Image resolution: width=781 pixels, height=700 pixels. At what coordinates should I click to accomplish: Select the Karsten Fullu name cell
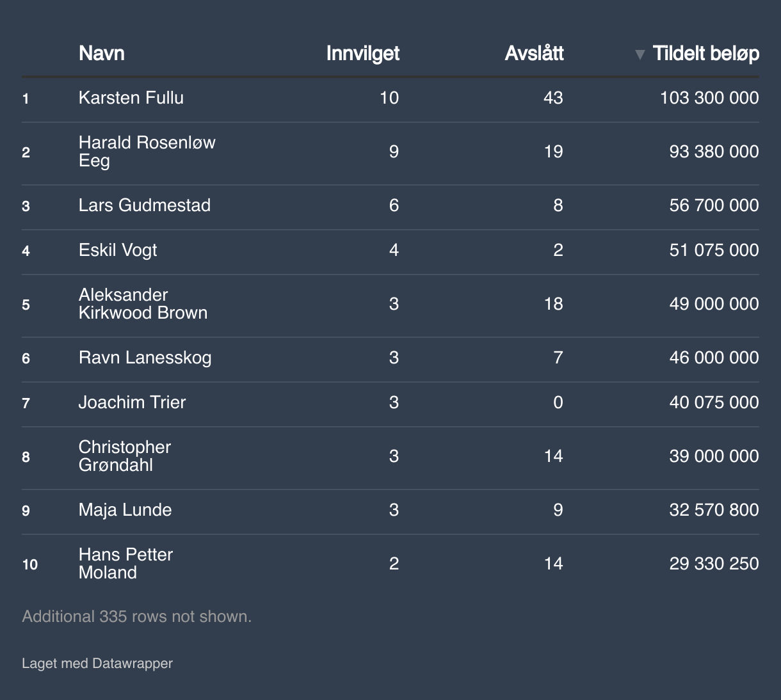pos(131,98)
